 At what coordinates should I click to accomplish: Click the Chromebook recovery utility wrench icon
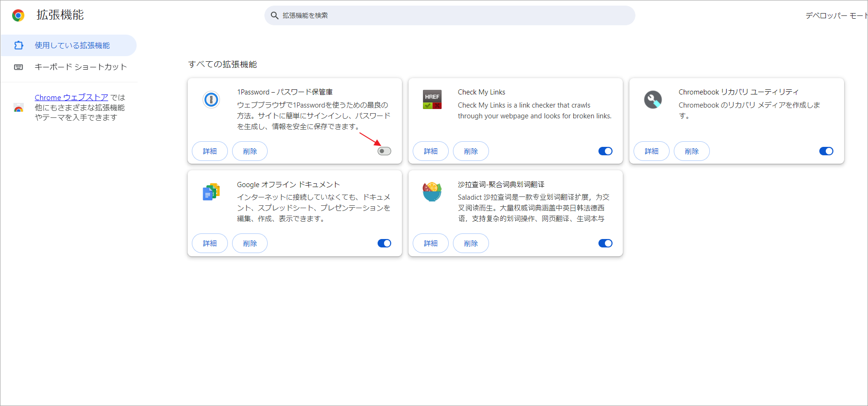pos(653,99)
